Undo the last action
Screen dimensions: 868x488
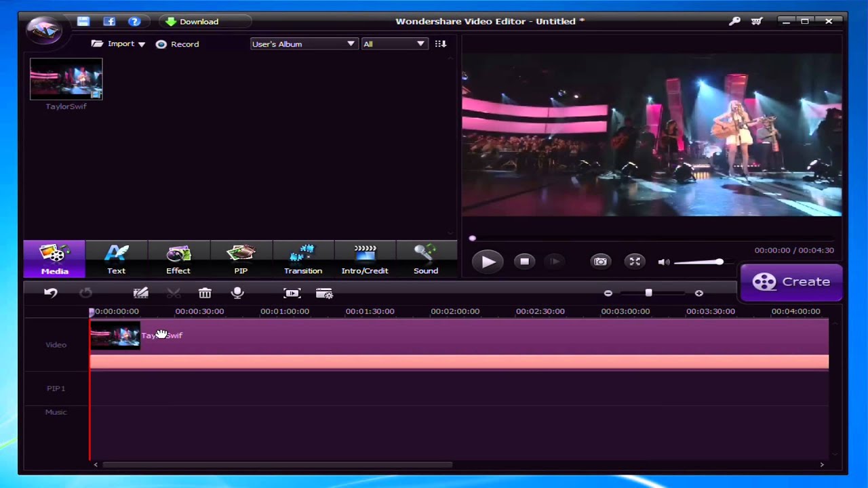[x=51, y=293]
